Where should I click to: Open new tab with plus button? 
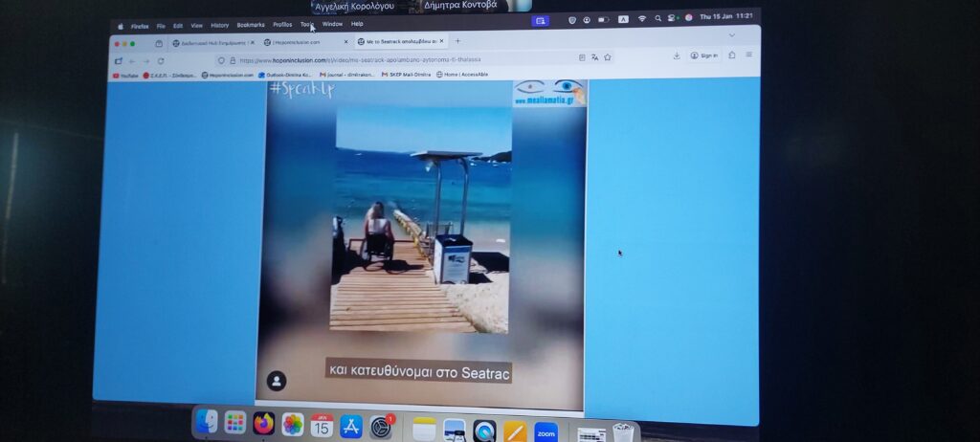pyautogui.click(x=457, y=41)
